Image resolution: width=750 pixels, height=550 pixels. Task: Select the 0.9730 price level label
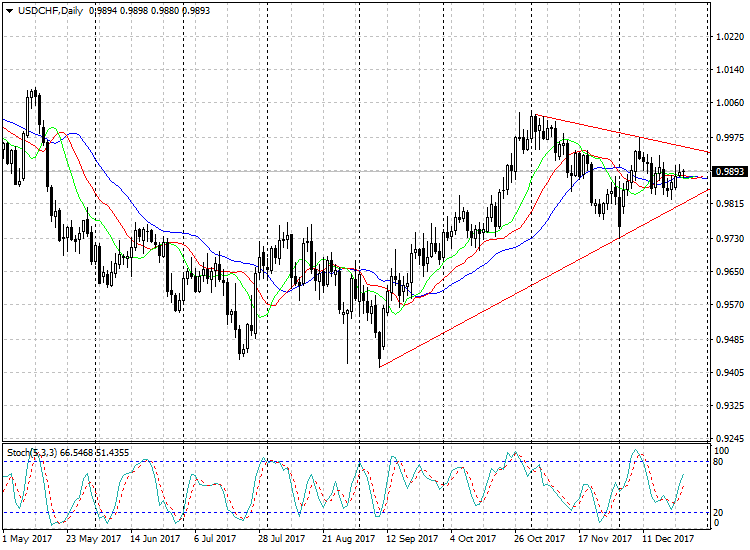tap(730, 238)
